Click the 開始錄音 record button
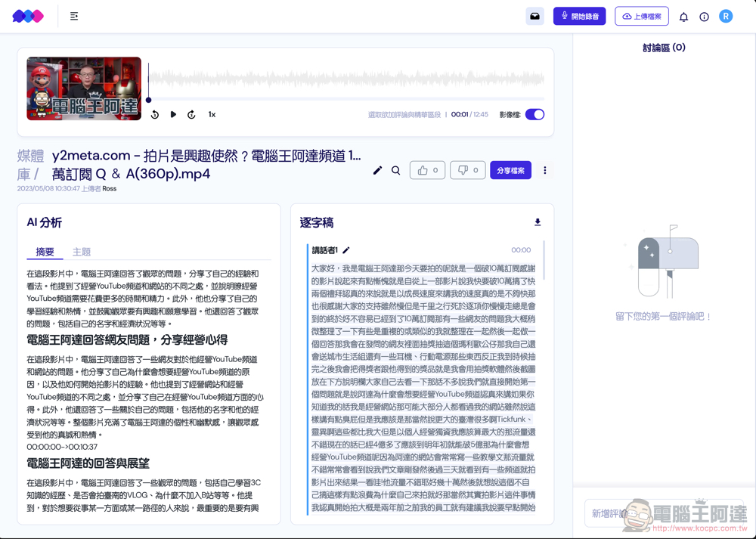 [579, 16]
